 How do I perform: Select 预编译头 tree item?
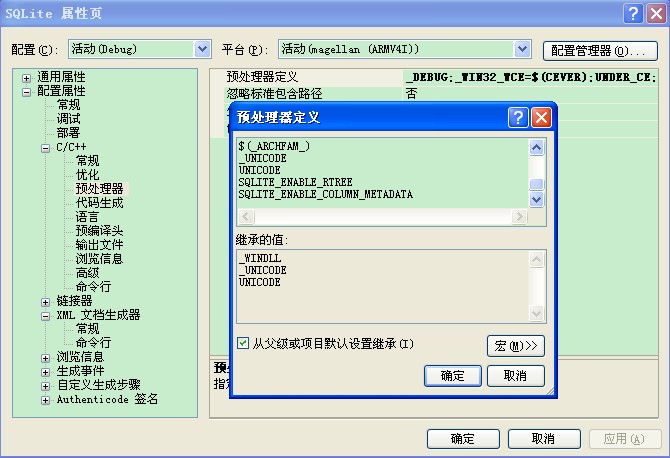click(100, 231)
